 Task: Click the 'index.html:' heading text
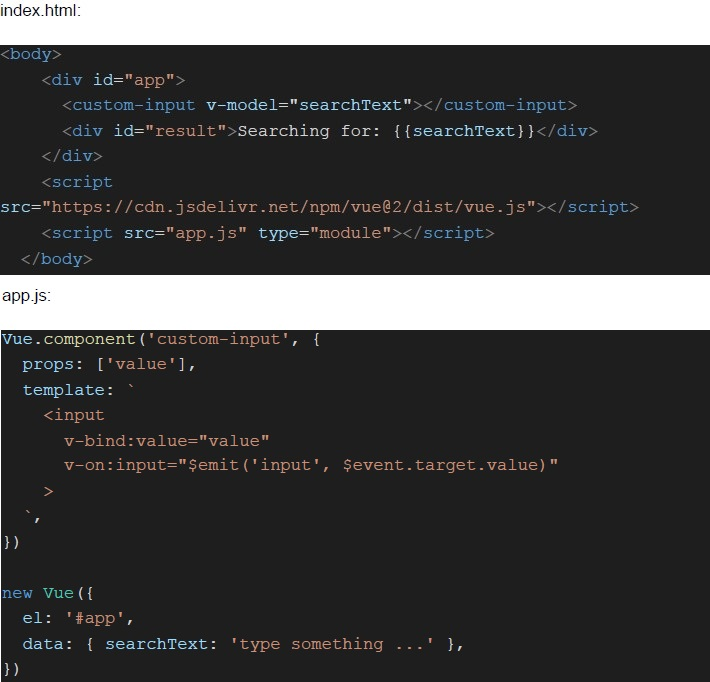[x=41, y=10]
